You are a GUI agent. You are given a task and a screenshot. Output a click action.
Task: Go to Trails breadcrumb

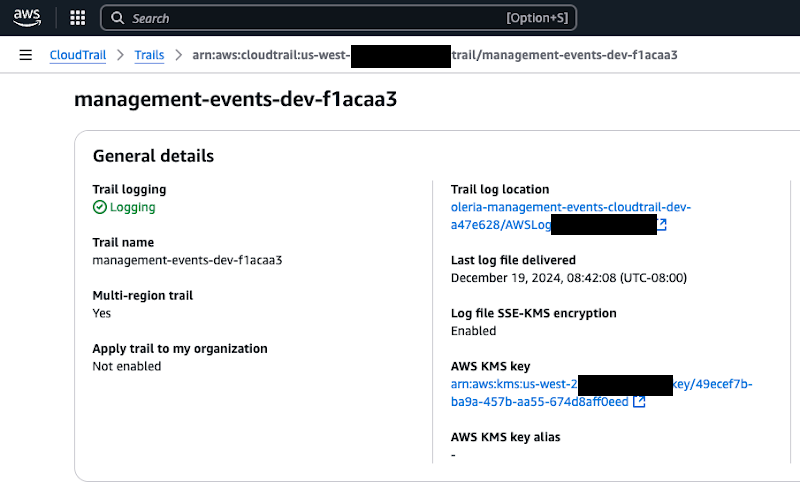click(x=149, y=55)
